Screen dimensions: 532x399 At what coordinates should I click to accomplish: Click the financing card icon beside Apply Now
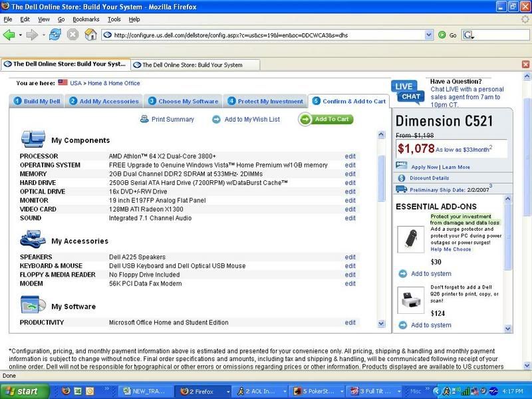(x=402, y=166)
